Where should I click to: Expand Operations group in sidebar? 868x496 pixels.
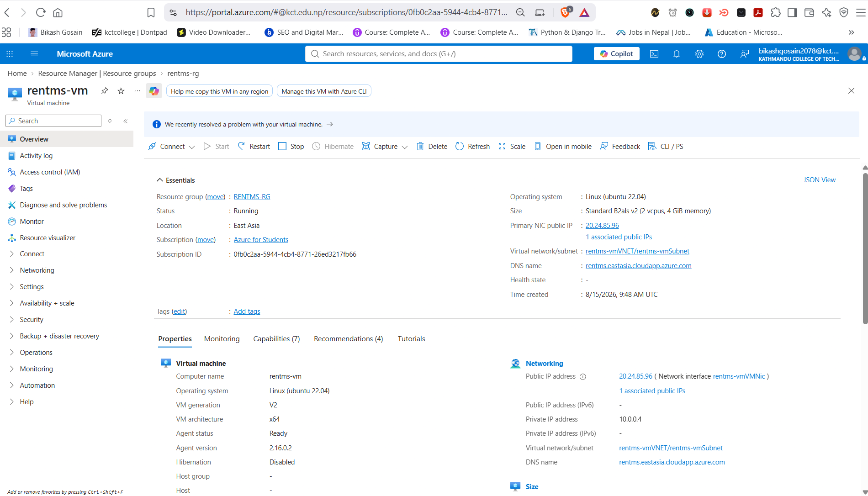(x=12, y=353)
